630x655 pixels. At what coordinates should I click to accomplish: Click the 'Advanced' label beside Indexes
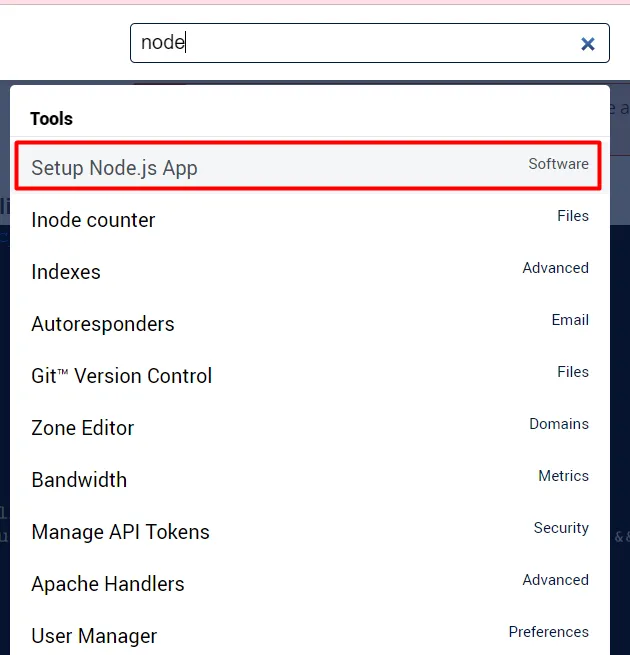click(x=555, y=268)
